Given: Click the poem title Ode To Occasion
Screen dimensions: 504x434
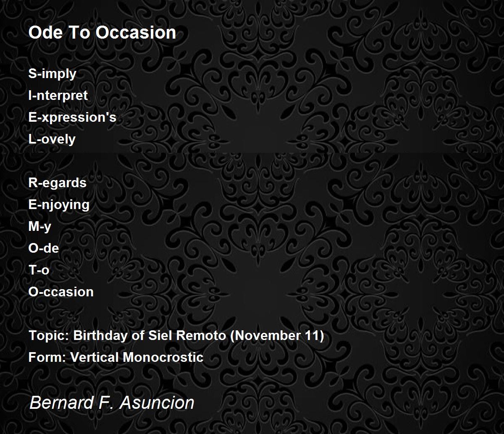Looking at the screenshot, I should (102, 33).
